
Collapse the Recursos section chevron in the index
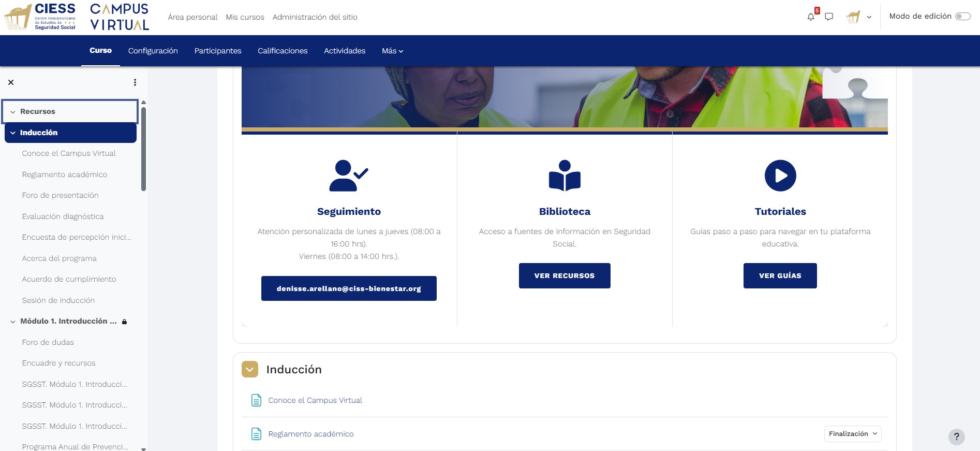(x=13, y=112)
